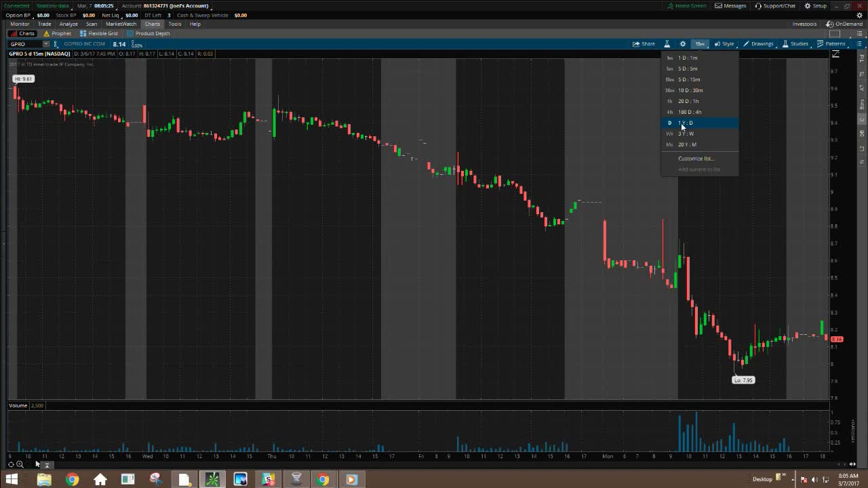Click the scroll-to-end icon below chart
Image resolution: width=868 pixels, height=488 pixels.
[x=47, y=465]
